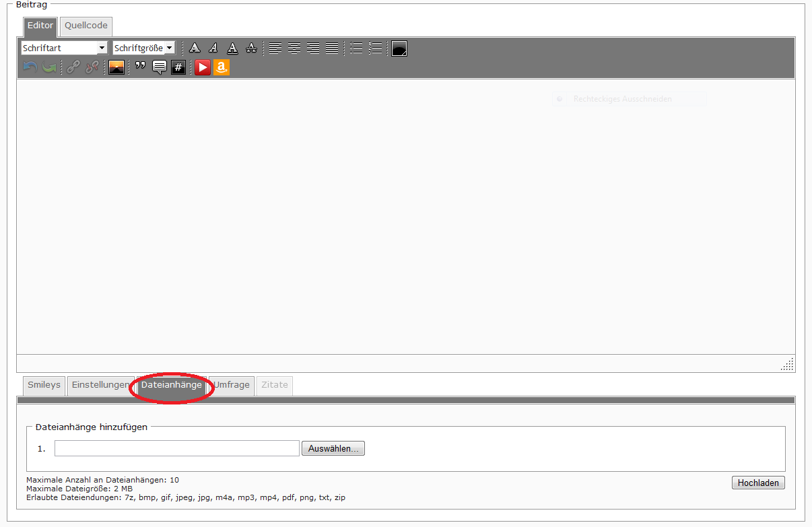This screenshot has width=812, height=527.
Task: Toggle underline text formatting
Action: [x=232, y=48]
